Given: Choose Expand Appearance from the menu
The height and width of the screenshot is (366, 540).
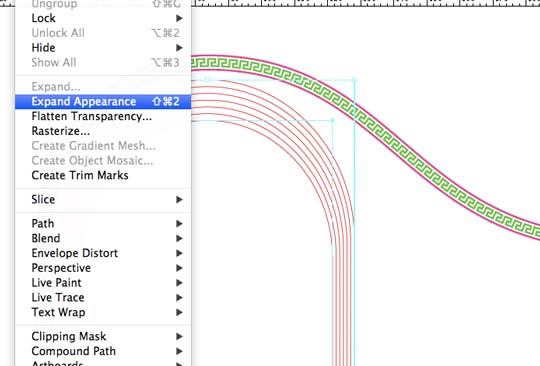Looking at the screenshot, I should tap(103, 102).
